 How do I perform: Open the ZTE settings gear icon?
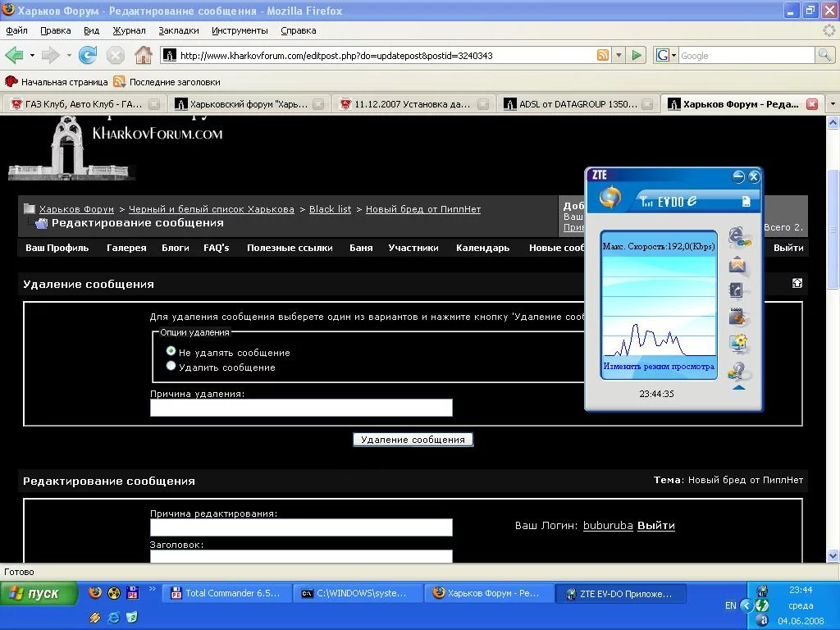pos(738,343)
